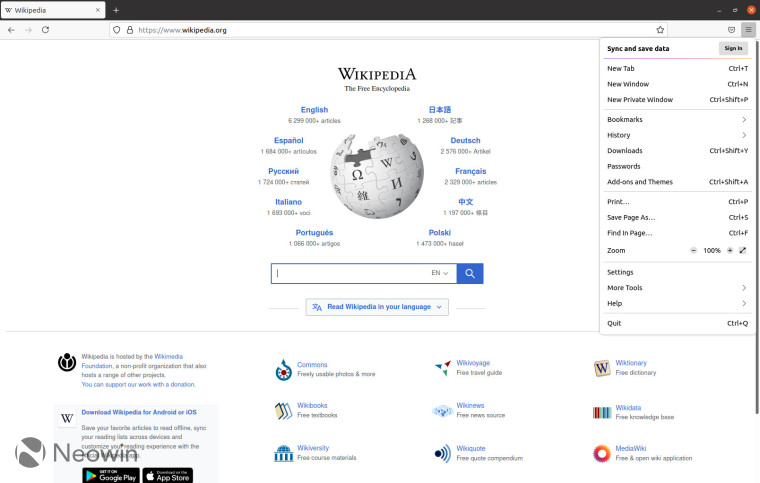760x483 pixels.
Task: Reload the current page
Action: click(46, 30)
